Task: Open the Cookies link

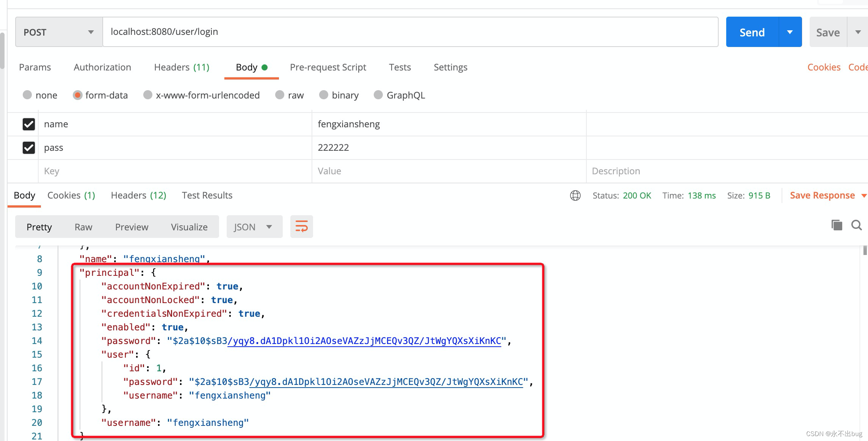Action: (x=823, y=67)
